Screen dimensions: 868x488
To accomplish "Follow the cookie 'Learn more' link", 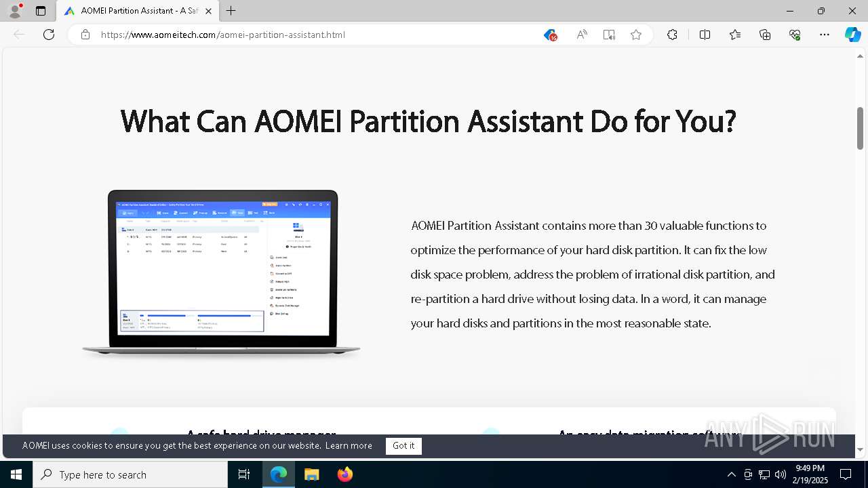I will pyautogui.click(x=349, y=446).
